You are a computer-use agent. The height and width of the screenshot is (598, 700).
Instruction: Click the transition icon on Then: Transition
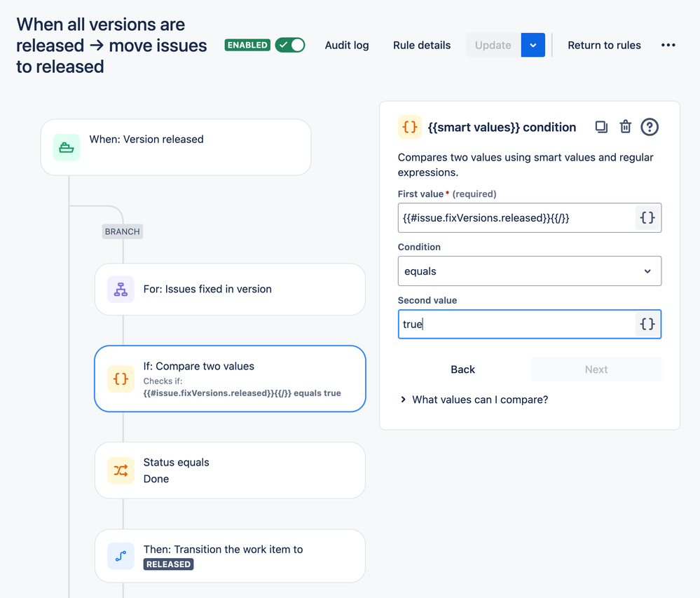point(121,556)
